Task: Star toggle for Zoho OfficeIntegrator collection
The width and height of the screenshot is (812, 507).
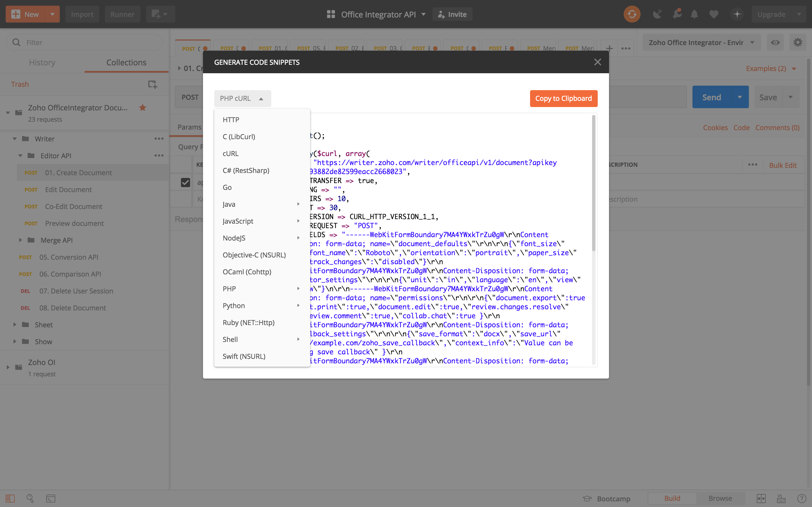Action: click(x=143, y=108)
